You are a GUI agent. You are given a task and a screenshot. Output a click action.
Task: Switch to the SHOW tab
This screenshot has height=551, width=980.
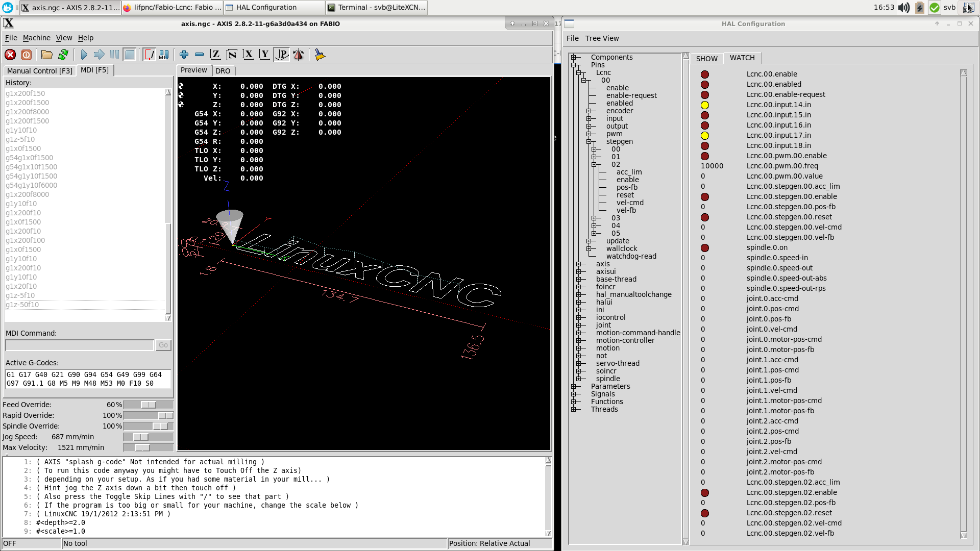[706, 59]
